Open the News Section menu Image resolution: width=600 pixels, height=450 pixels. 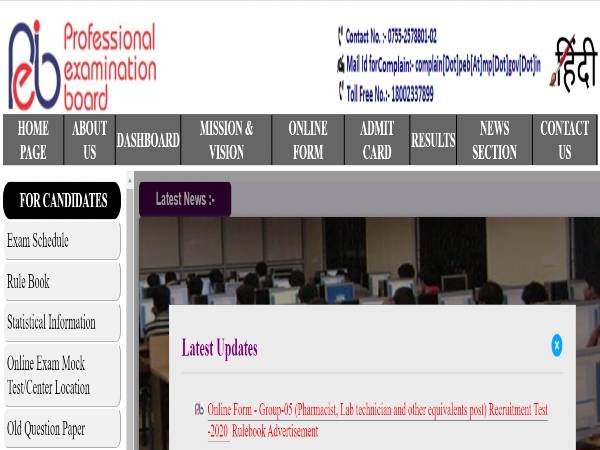pos(494,140)
